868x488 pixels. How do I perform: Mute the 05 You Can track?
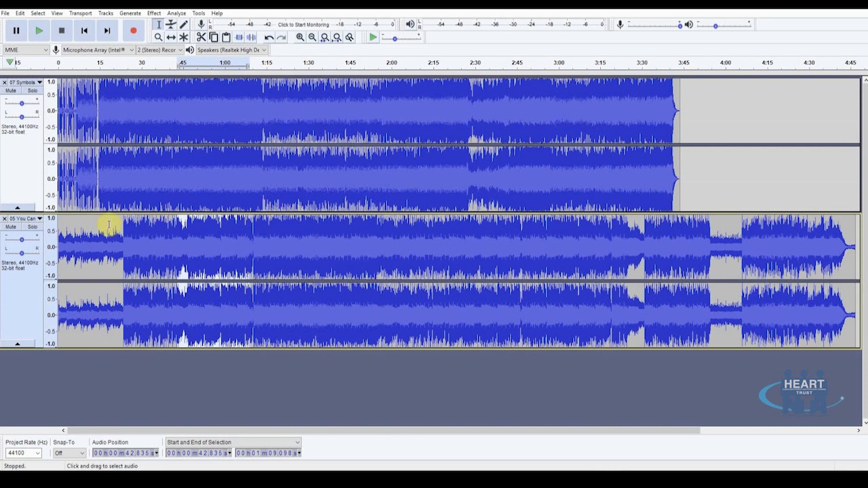11,227
